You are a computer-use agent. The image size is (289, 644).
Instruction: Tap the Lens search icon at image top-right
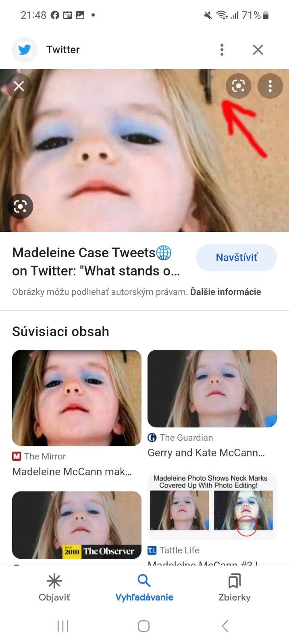point(238,86)
